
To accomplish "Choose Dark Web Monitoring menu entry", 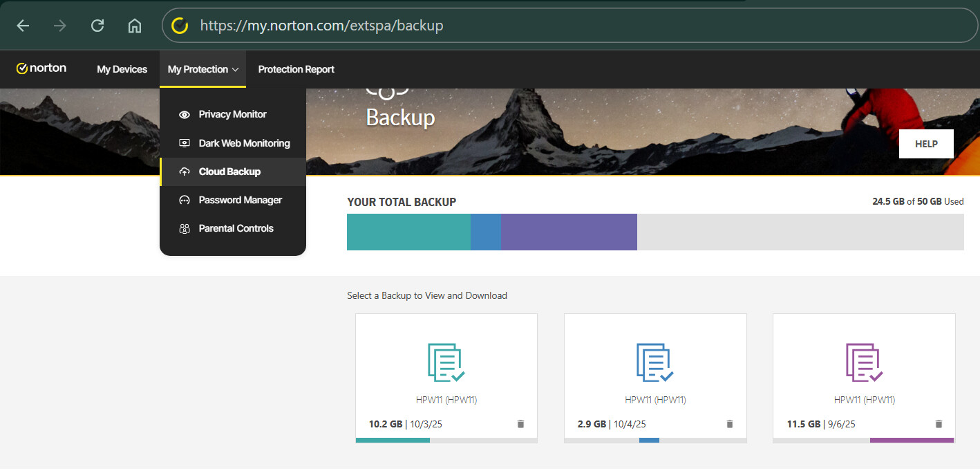I will coord(244,143).
